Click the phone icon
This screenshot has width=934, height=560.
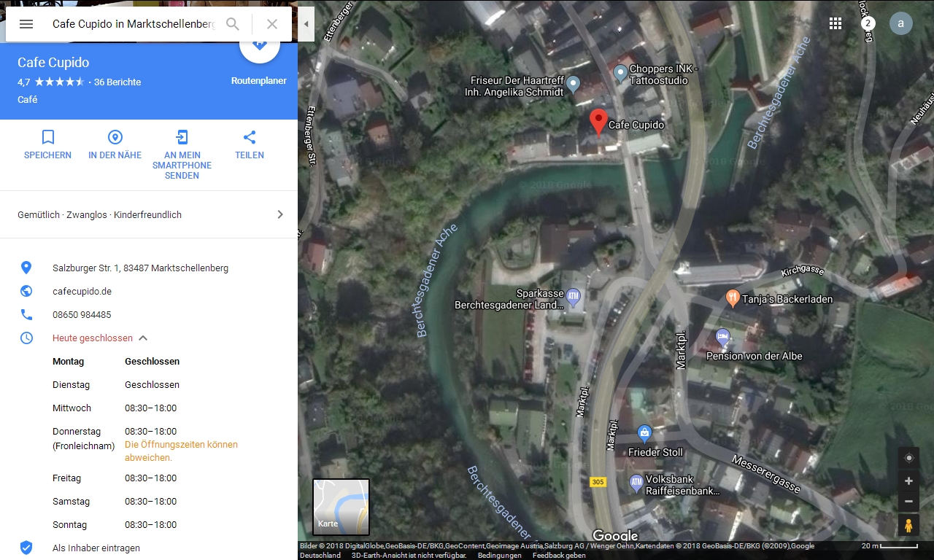click(x=26, y=314)
